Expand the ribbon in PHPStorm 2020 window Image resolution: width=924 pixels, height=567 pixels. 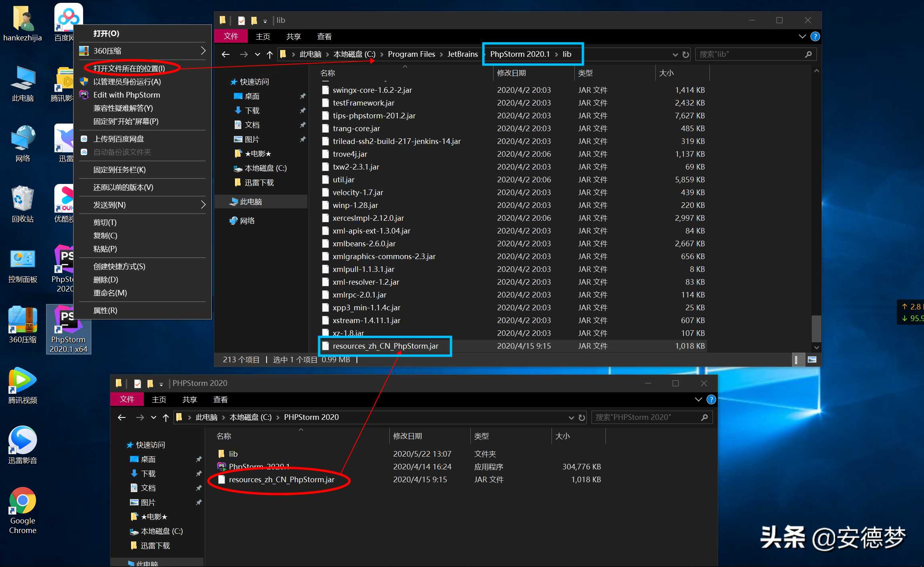tap(698, 399)
